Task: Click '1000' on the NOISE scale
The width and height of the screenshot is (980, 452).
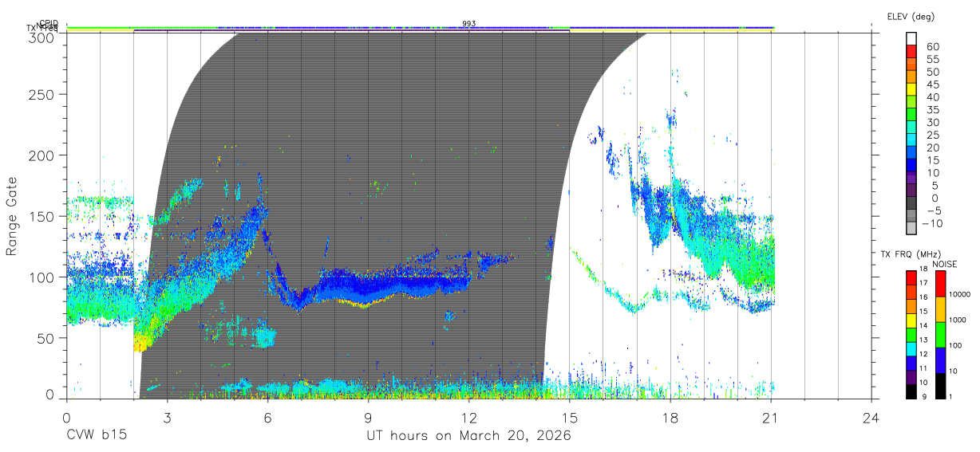Action: [x=959, y=320]
